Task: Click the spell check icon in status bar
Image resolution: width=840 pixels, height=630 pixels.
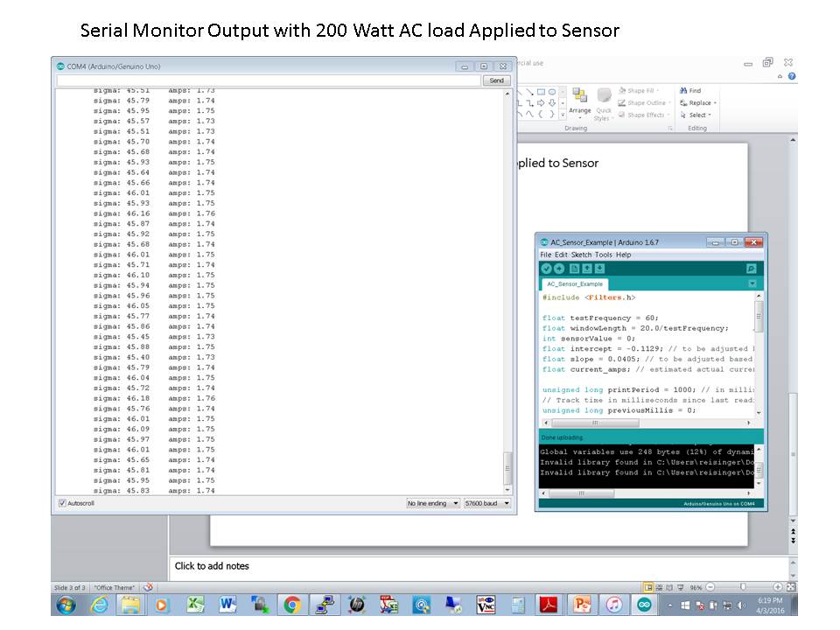Action: pos(149,587)
